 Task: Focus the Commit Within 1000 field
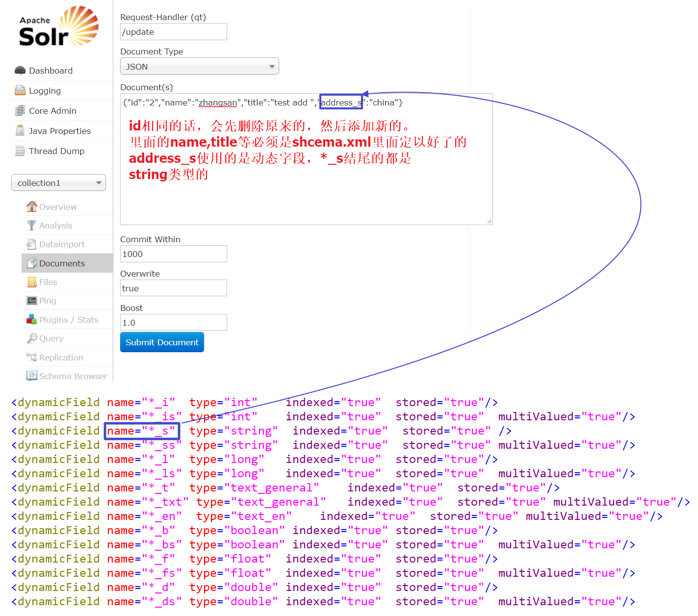[174, 254]
